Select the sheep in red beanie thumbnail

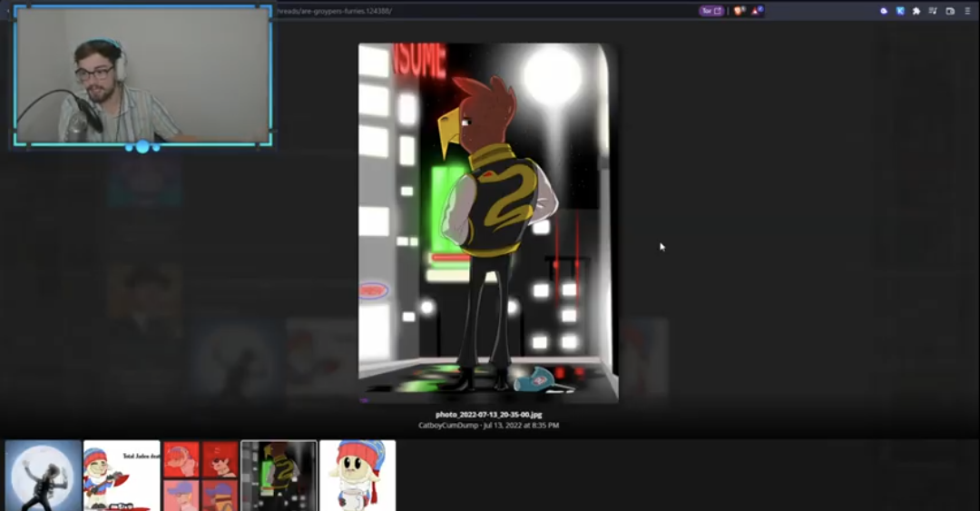[358, 476]
